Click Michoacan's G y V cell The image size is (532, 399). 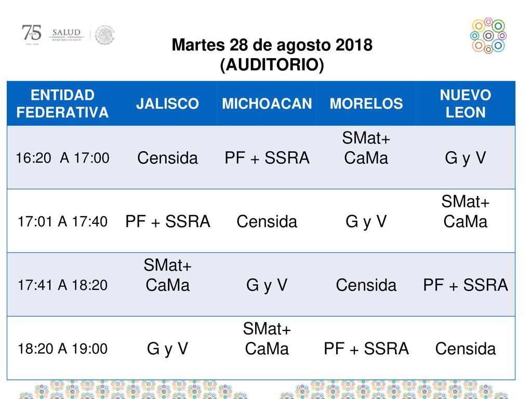267,285
